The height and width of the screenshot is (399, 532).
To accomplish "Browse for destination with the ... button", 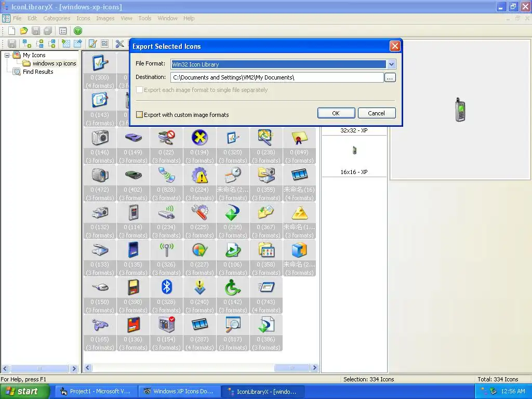I will coord(390,78).
